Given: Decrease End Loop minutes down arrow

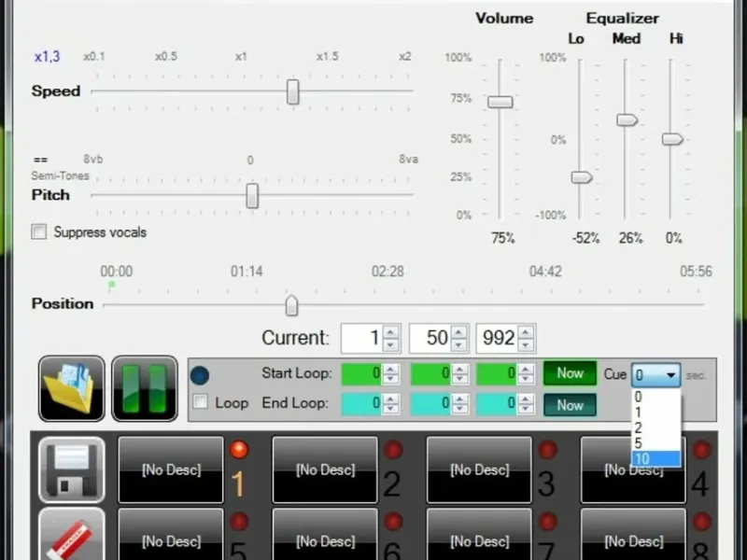Looking at the screenshot, I should pyautogui.click(x=390, y=409).
